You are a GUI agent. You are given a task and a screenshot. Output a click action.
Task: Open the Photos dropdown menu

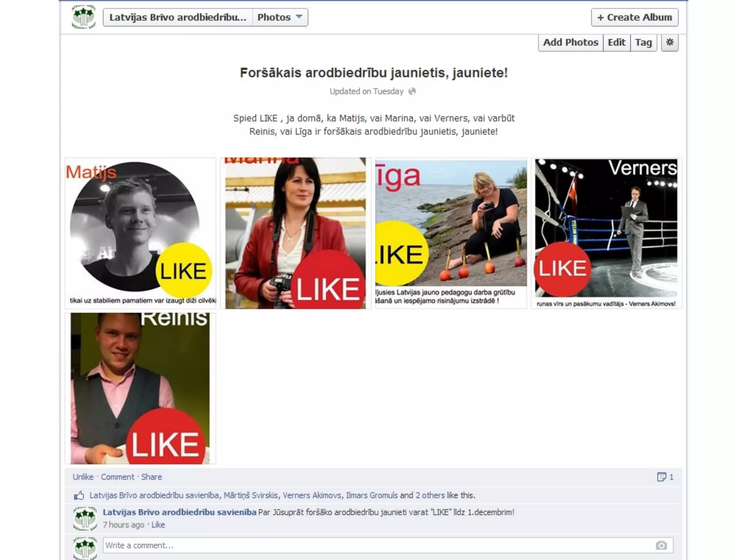coord(280,17)
